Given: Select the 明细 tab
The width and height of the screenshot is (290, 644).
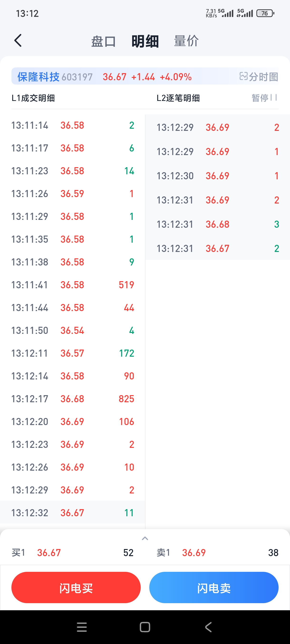Looking at the screenshot, I should point(145,41).
